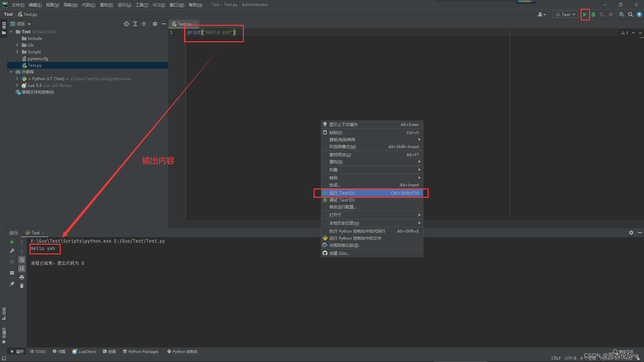The image size is (644, 362).
Task: Click the wrench icon in run panel
Action: (x=12, y=251)
